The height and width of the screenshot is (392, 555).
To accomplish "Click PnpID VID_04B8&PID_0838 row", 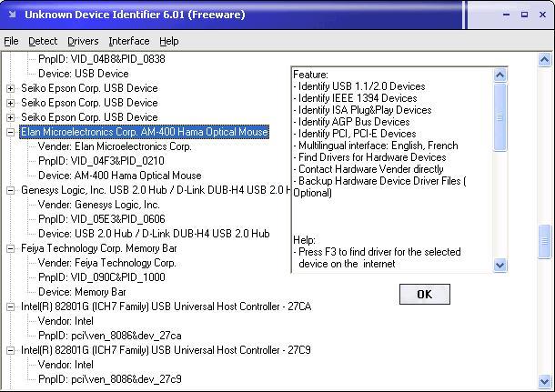I will point(102,59).
